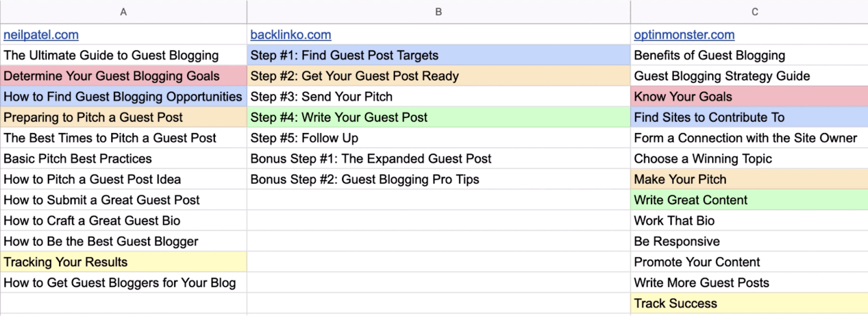Select 'Step #2: Get Your Guest Post Ready' cell
This screenshot has width=868, height=316.
click(x=355, y=76)
